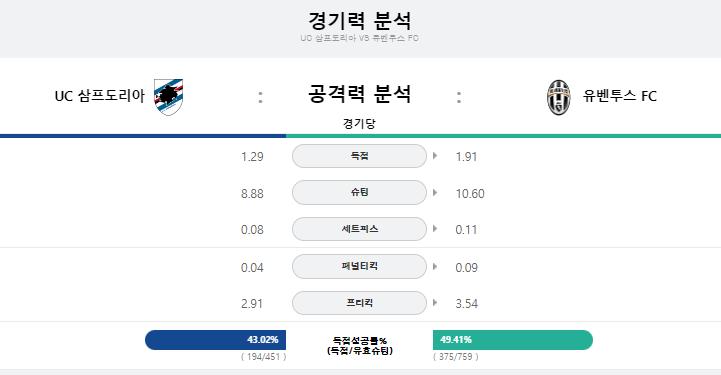Image resolution: width=721 pixels, height=375 pixels.
Task: Select the 세트피스 stat button
Action: coord(359,229)
